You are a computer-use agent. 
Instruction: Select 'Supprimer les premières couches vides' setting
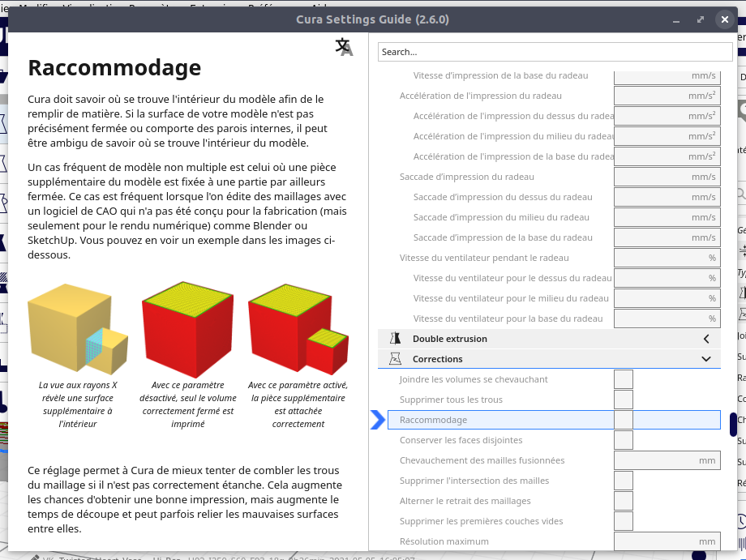(x=482, y=521)
